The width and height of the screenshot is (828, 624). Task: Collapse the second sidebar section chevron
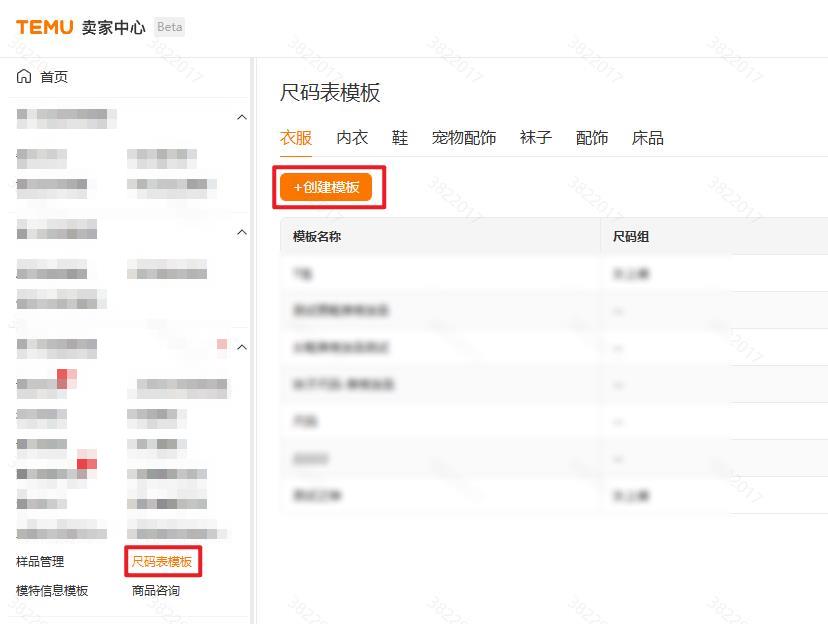pos(241,232)
